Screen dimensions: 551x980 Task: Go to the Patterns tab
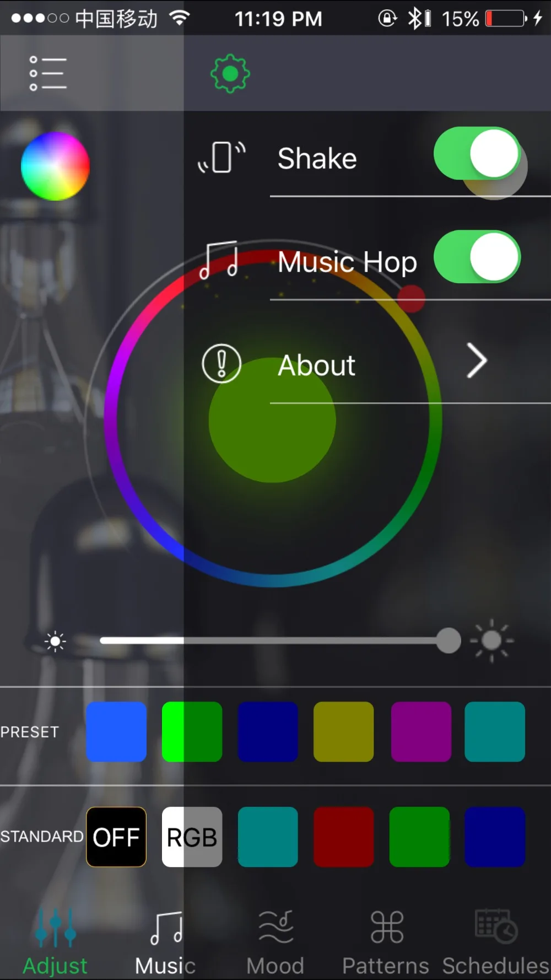coord(386,944)
